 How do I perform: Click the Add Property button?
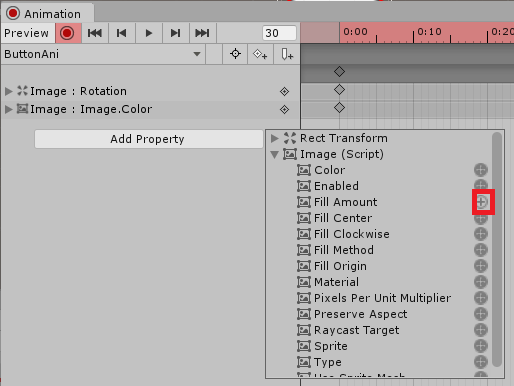point(149,139)
